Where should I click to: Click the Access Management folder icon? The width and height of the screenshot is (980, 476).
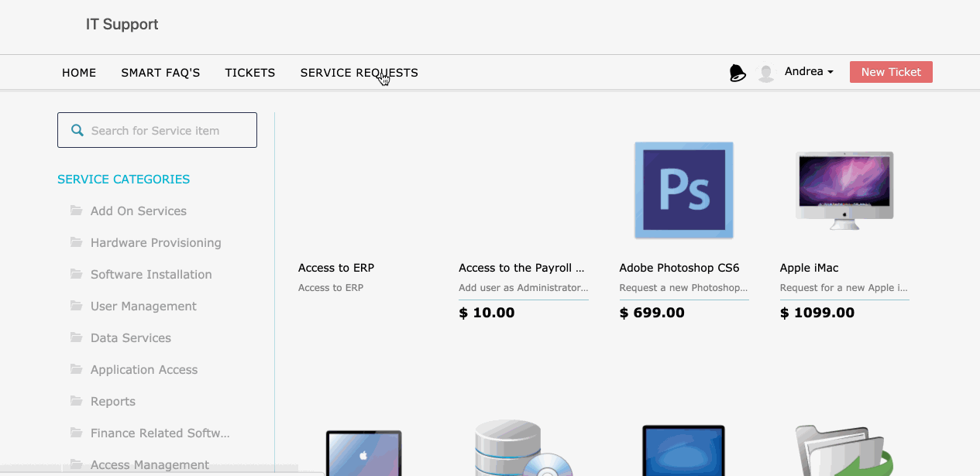(x=76, y=464)
